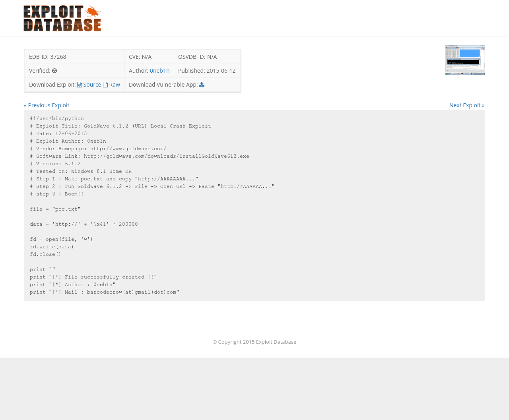
Task: Click the Source code file icon
Action: click(80, 85)
